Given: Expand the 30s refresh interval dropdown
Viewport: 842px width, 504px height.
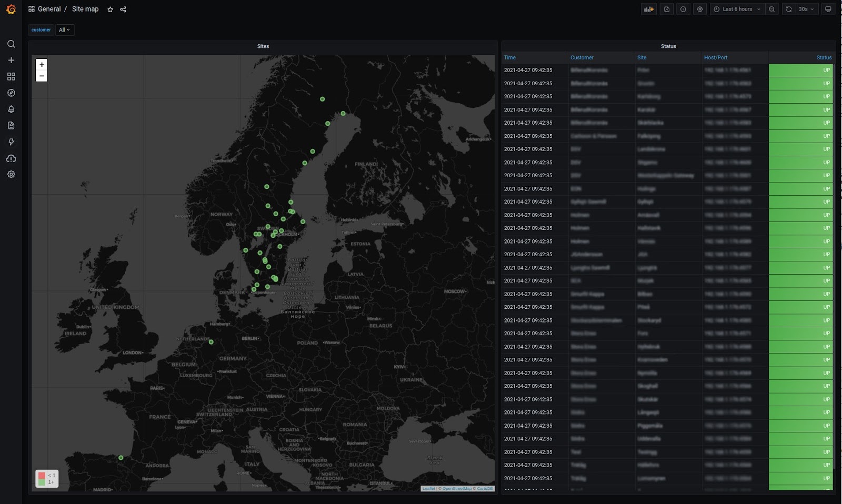Looking at the screenshot, I should pyautogui.click(x=806, y=9).
